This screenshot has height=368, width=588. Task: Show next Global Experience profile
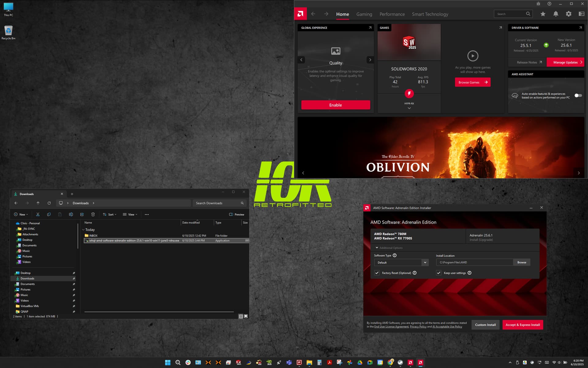[370, 60]
